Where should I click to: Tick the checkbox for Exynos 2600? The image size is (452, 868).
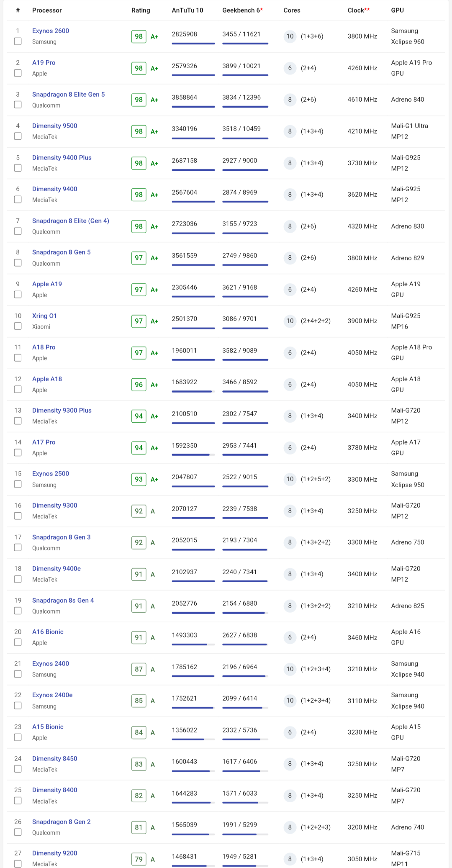click(18, 41)
